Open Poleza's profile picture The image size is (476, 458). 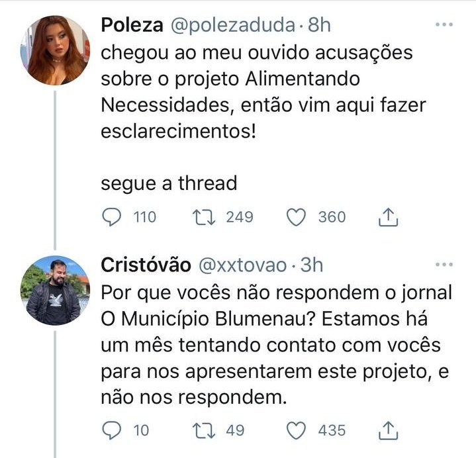(x=55, y=50)
